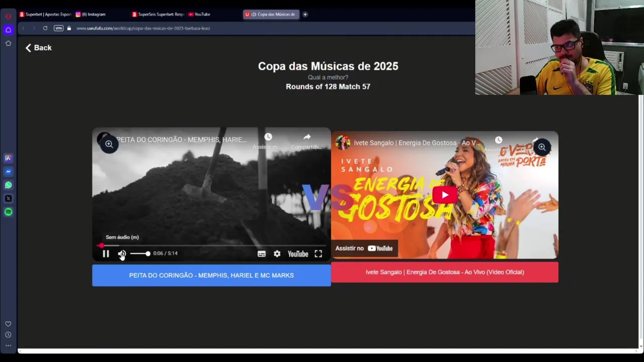Open a new browser tab
Screen dimensions: 644x362
pos(305,14)
